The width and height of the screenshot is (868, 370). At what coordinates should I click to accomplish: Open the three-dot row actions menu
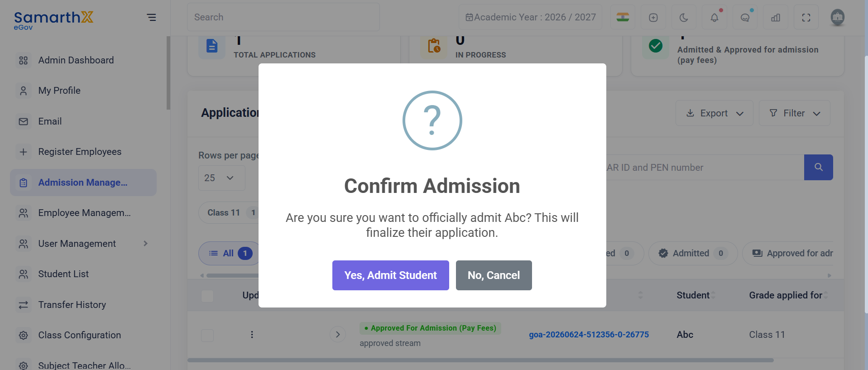252,335
